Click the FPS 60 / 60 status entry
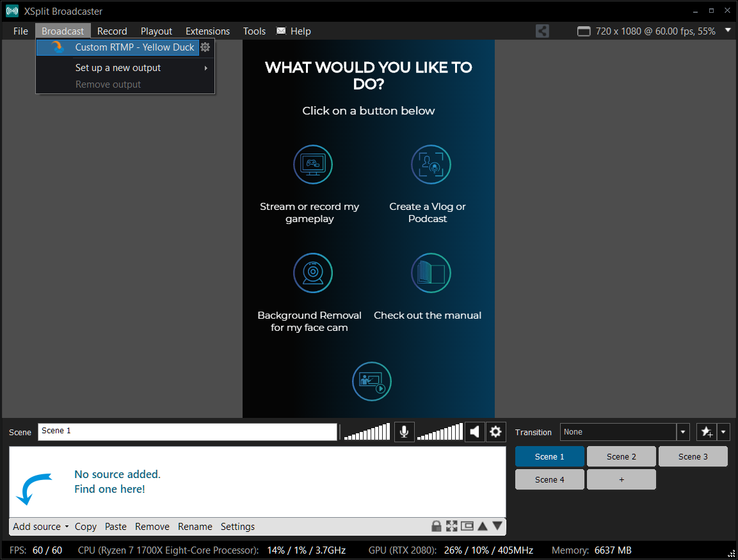The width and height of the screenshot is (738, 560). [36, 550]
